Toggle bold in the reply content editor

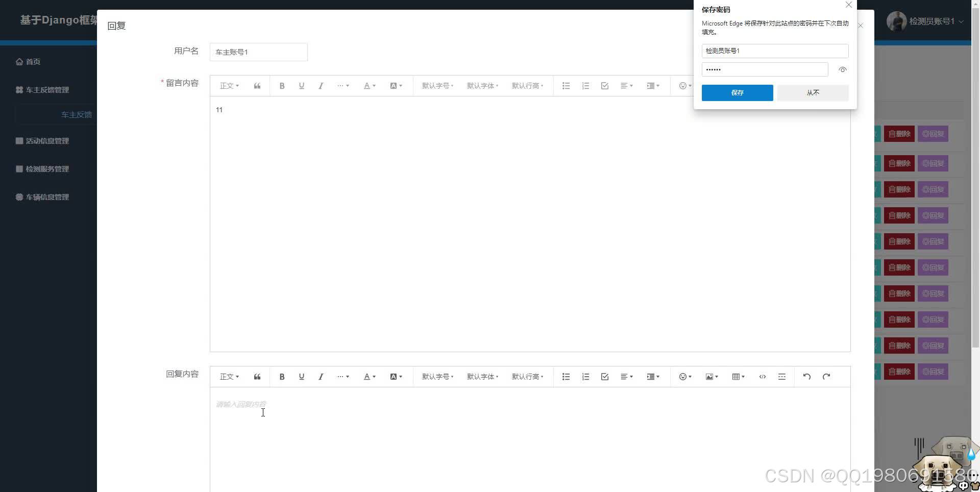click(282, 377)
